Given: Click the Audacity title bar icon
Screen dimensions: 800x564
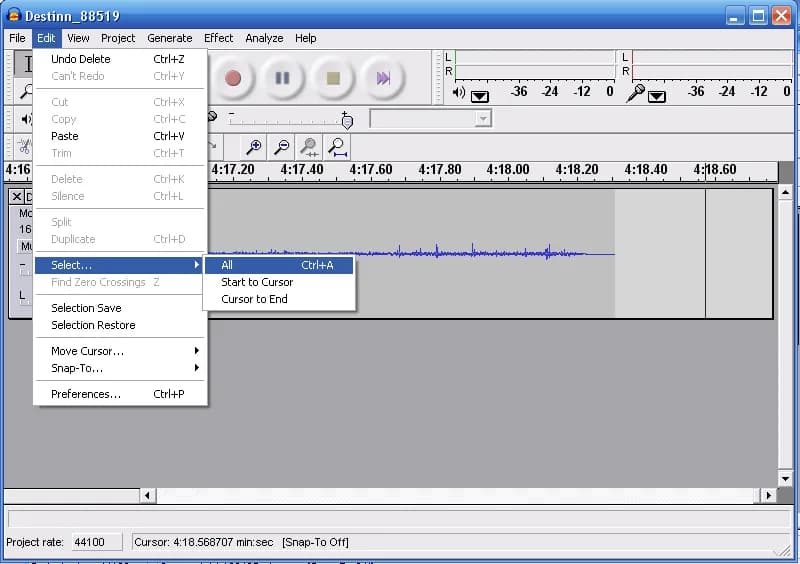Looking at the screenshot, I should tap(13, 16).
